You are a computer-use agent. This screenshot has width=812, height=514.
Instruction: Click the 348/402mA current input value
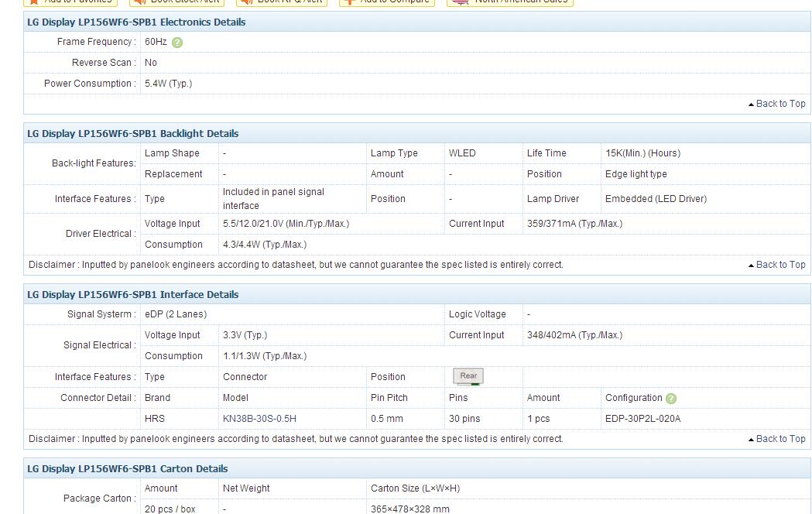point(575,335)
